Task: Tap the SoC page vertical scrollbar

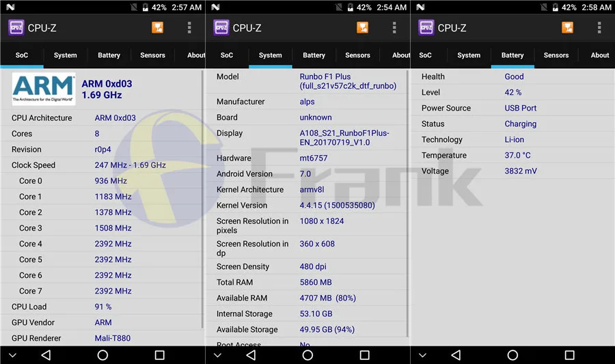Action: (203, 199)
